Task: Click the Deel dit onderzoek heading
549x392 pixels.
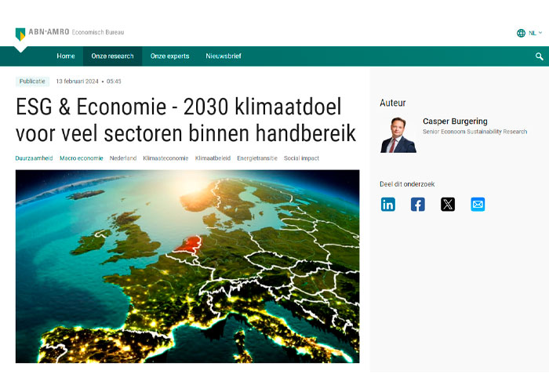Action: (x=407, y=184)
